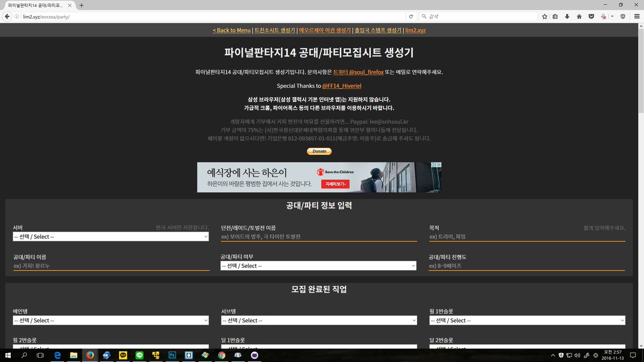Launch Microsoft Edge from the taskbar

(x=57, y=355)
